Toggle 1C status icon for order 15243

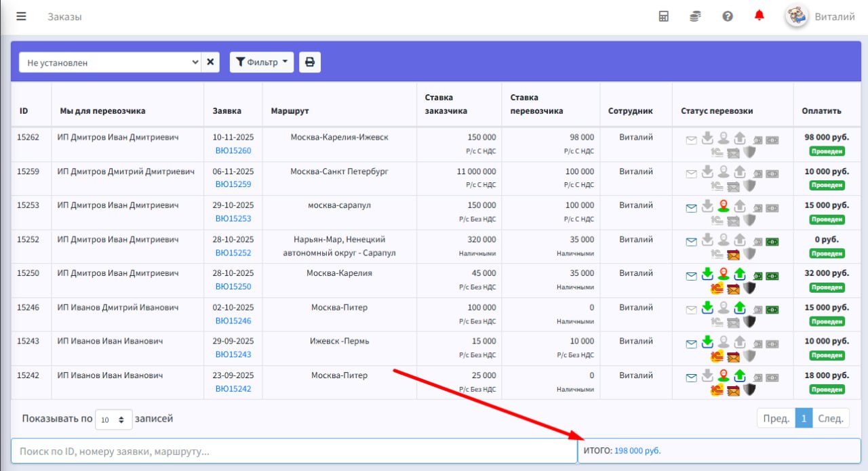click(x=717, y=355)
